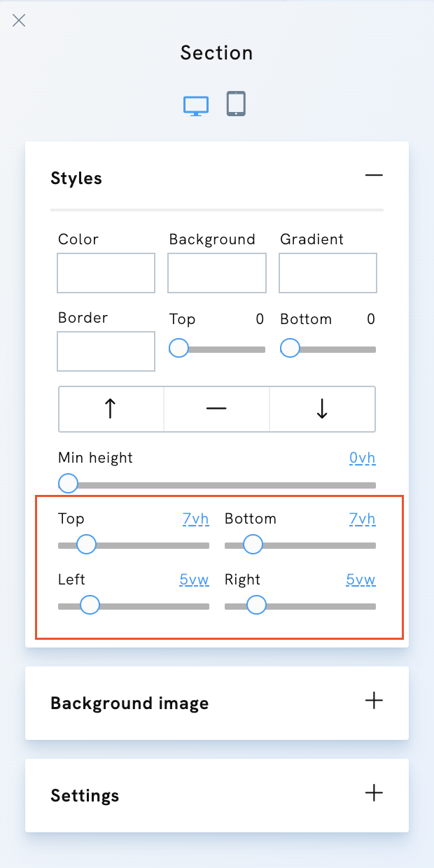The image size is (434, 868).
Task: Click the Gradient picker field
Action: (328, 273)
